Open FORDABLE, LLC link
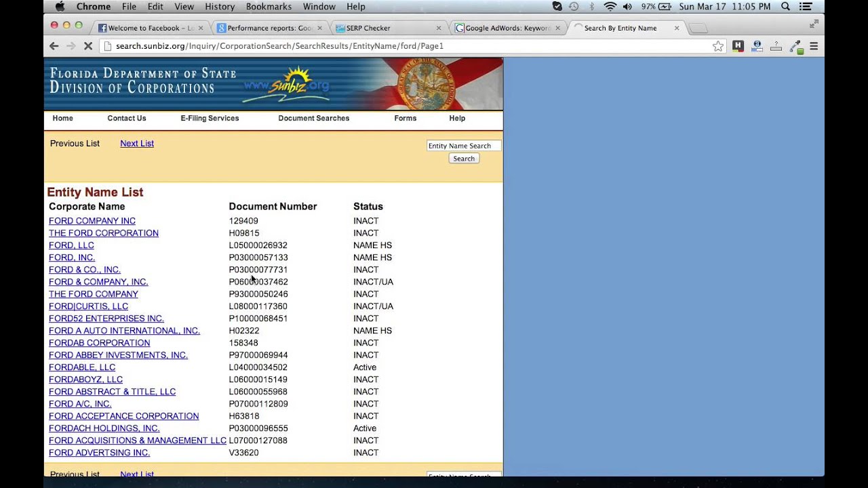 coord(82,367)
